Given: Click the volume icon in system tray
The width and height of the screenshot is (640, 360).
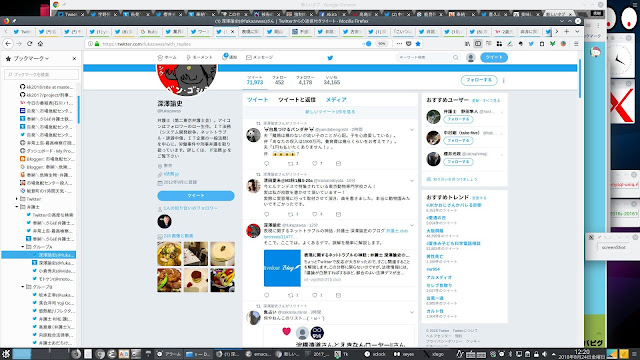Looking at the screenshot, I should [x=544, y=354].
